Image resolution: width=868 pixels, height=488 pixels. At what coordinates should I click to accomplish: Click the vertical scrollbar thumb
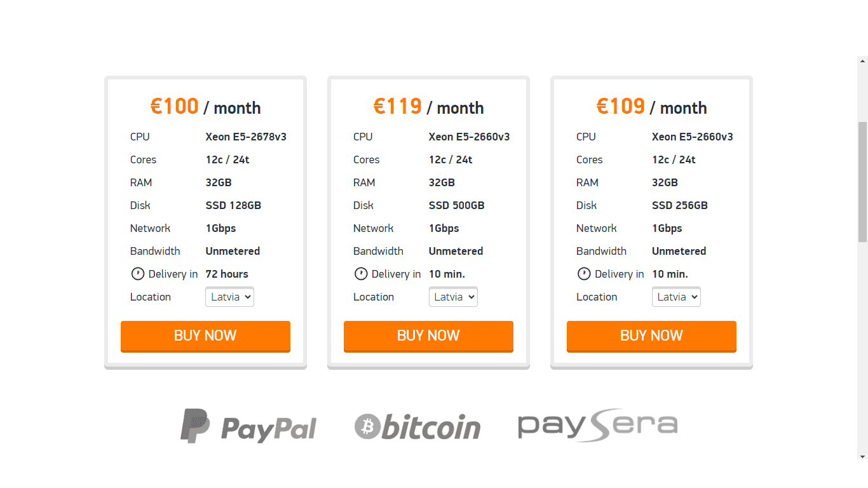(862, 182)
